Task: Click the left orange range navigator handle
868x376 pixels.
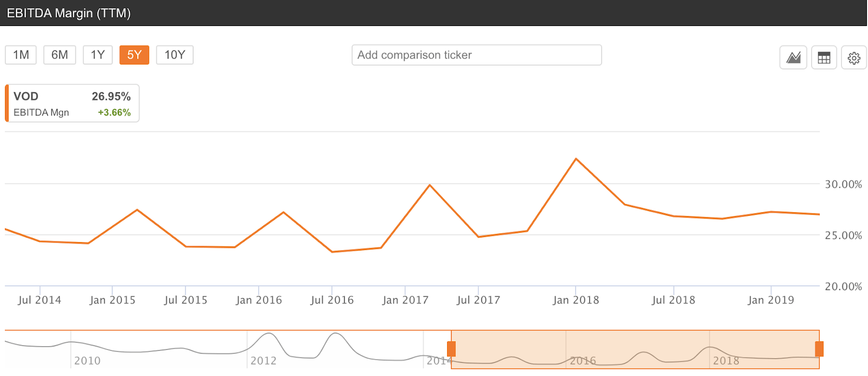Action: point(451,349)
